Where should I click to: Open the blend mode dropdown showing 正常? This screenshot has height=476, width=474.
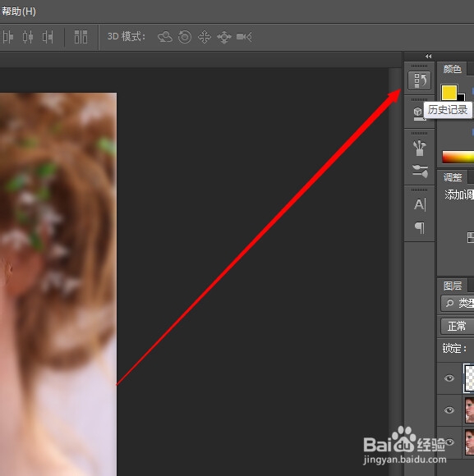pyautogui.click(x=458, y=326)
